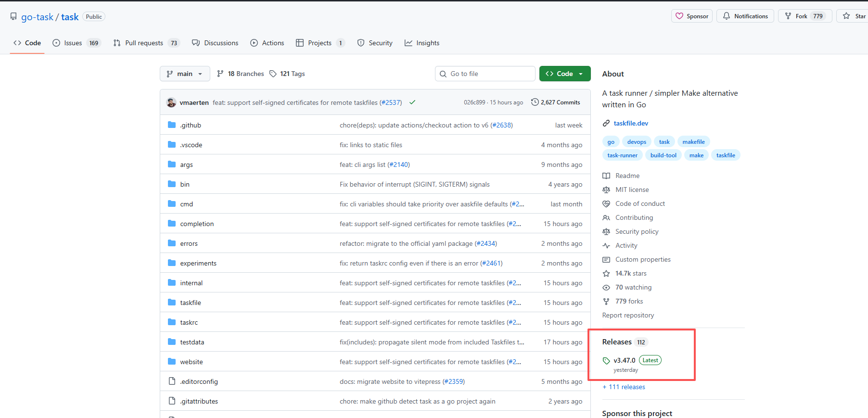
Task: Click the star icon beside 14.7k stars
Action: 606,274
